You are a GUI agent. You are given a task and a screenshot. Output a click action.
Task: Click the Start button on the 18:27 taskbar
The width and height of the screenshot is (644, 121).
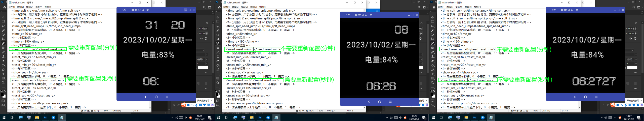coord(433,118)
